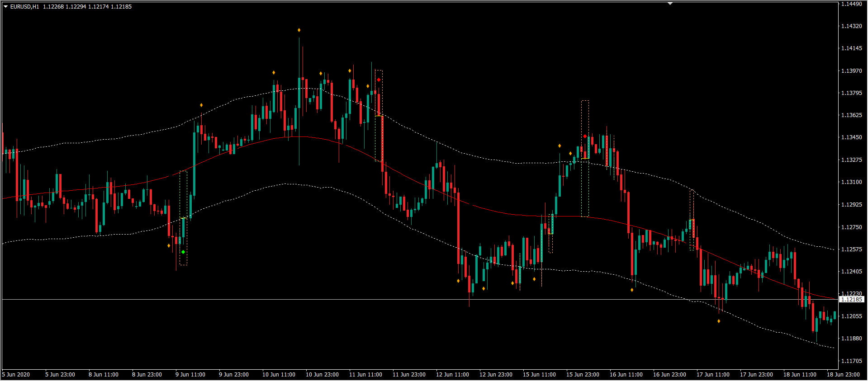Click the 12 Jun 11:00 time label
The height and width of the screenshot is (381, 868).
[x=452, y=375]
